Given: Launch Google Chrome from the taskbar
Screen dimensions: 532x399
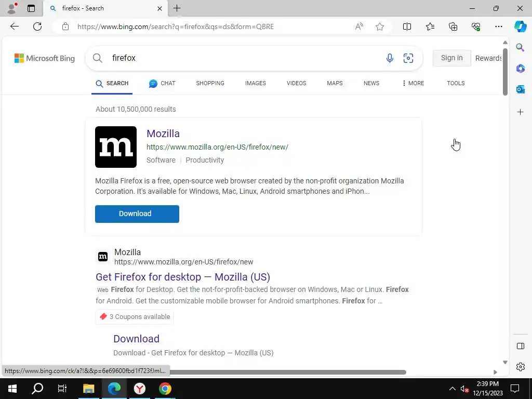Looking at the screenshot, I should point(165,389).
